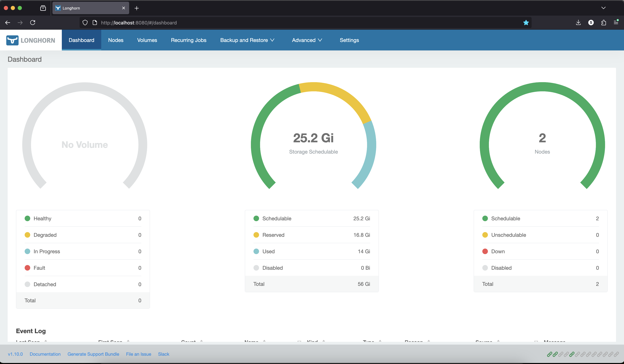
Task: Expand the Backup and Restore menu
Action: (x=247, y=40)
